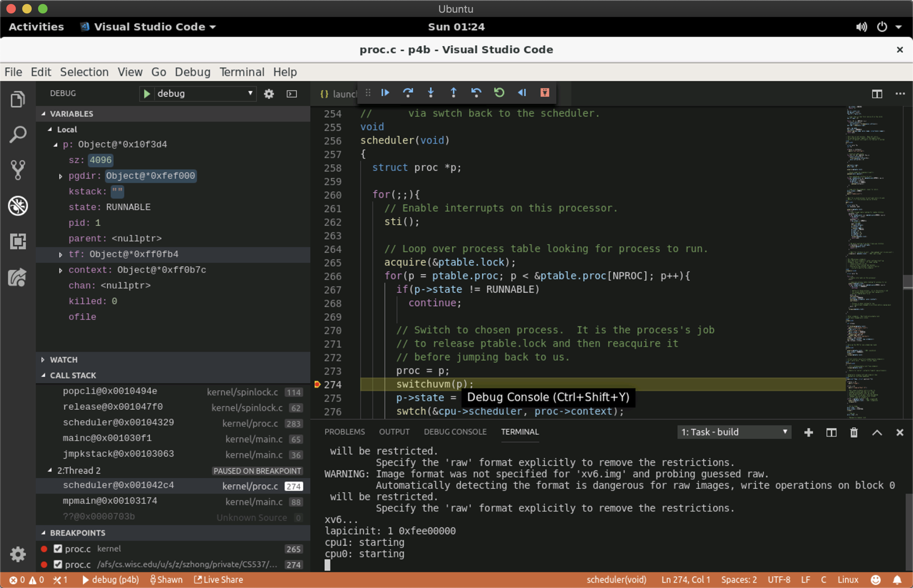Open the Terminal menu in the menu bar
The width and height of the screenshot is (913, 588).
(242, 72)
